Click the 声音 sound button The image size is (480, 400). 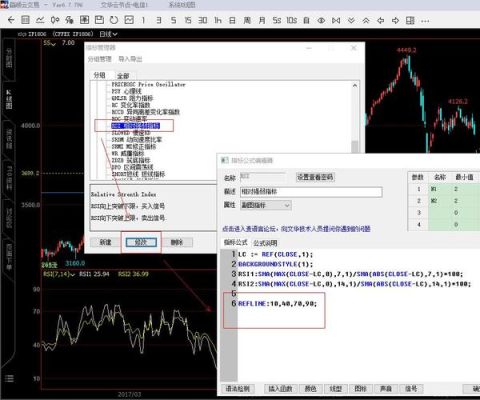tap(386, 388)
